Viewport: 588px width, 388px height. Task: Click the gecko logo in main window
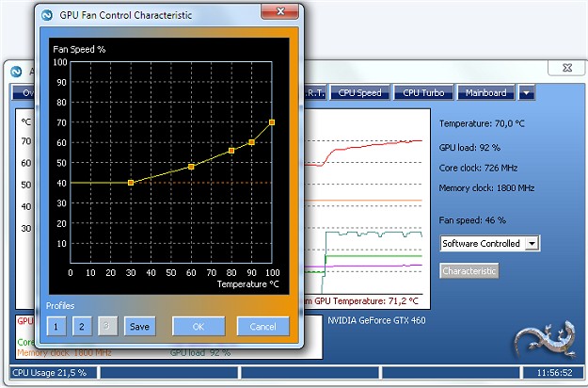click(x=546, y=339)
